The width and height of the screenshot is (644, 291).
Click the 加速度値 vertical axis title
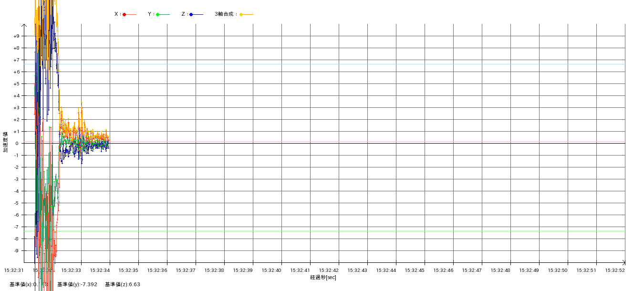pyautogui.click(x=6, y=142)
